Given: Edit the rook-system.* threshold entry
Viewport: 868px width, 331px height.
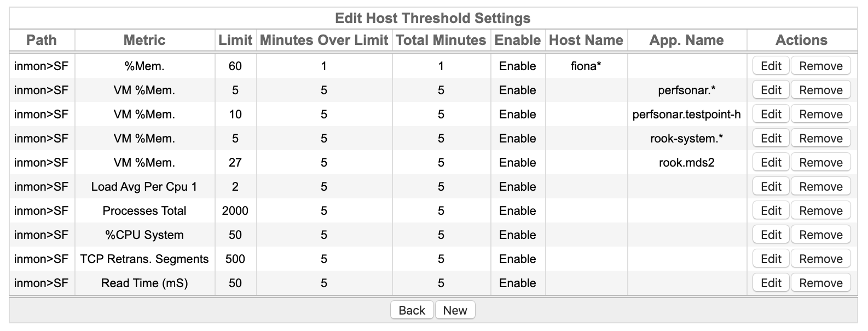Looking at the screenshot, I should tap(771, 138).
